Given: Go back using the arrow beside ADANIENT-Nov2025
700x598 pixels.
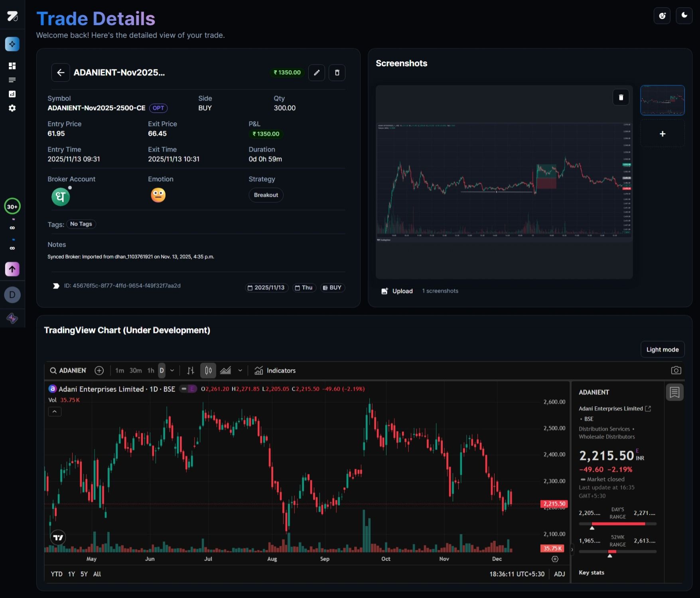Looking at the screenshot, I should pos(61,73).
